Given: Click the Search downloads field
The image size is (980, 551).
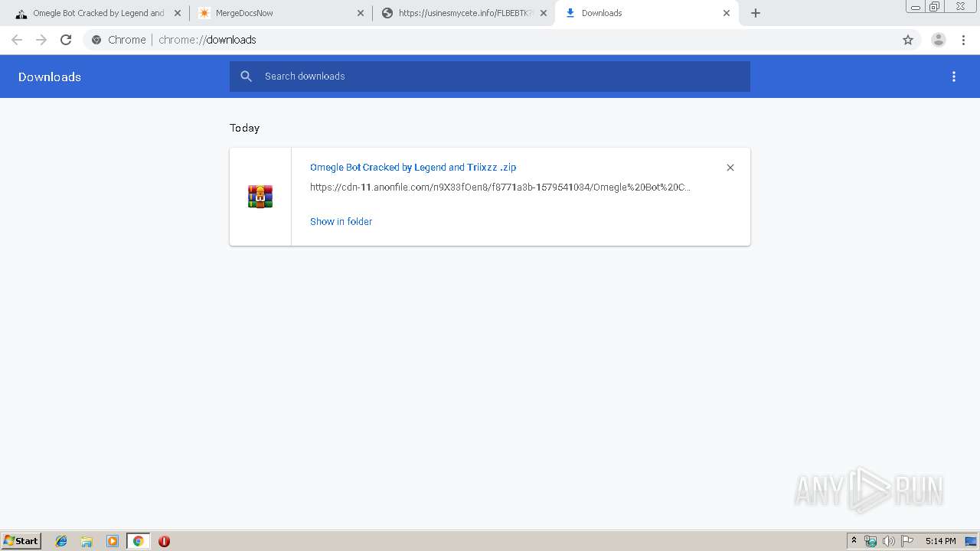Looking at the screenshot, I should coord(490,77).
